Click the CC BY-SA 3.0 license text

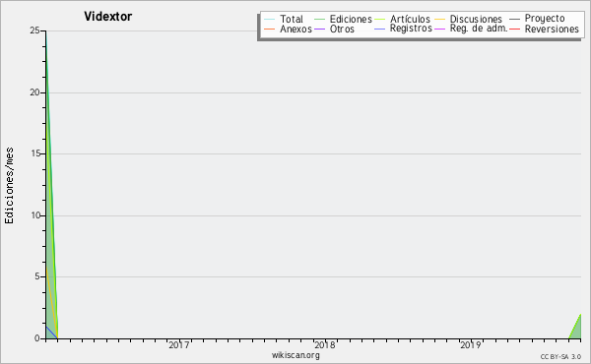[560, 357]
